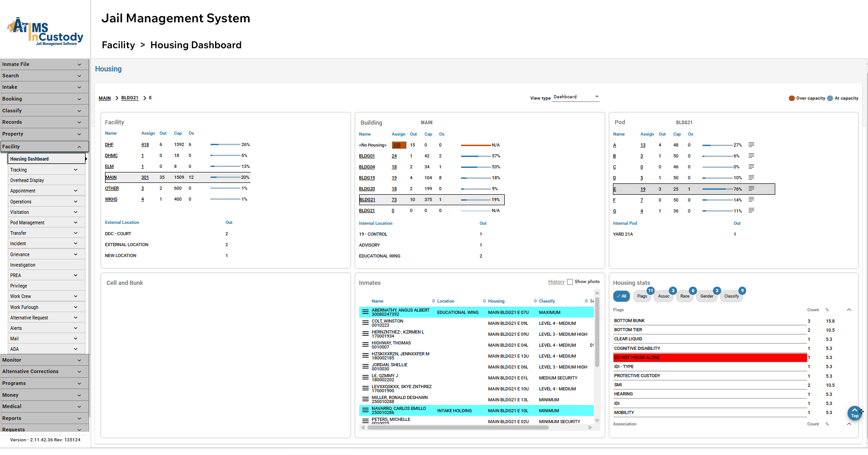Screen dimensions: 868x455
Task: Open the History link in the Inmates panel
Action: [556, 281]
